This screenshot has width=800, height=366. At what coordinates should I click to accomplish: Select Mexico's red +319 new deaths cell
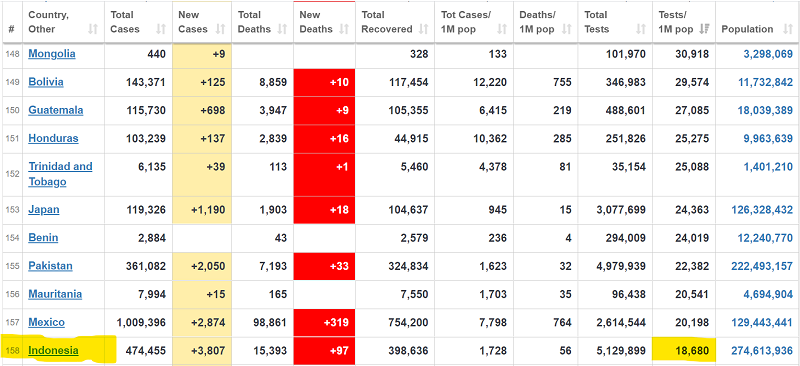(x=324, y=323)
